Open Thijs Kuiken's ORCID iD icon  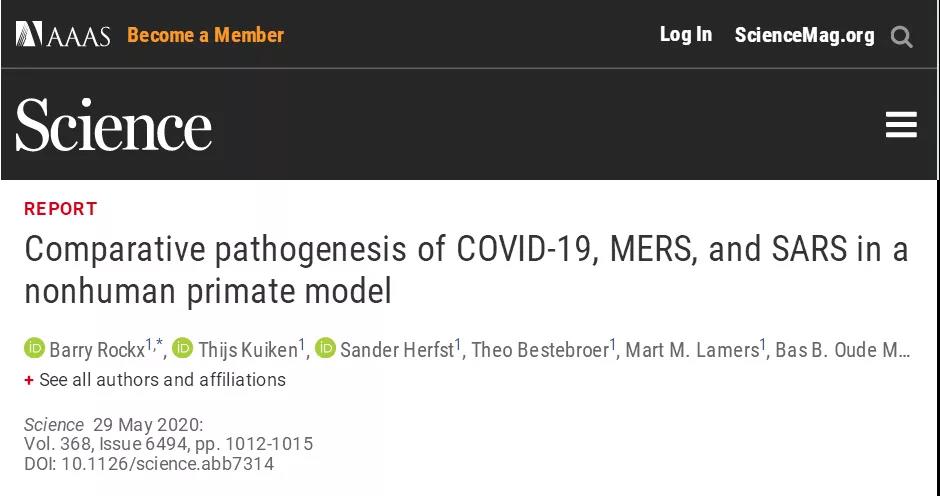182,349
